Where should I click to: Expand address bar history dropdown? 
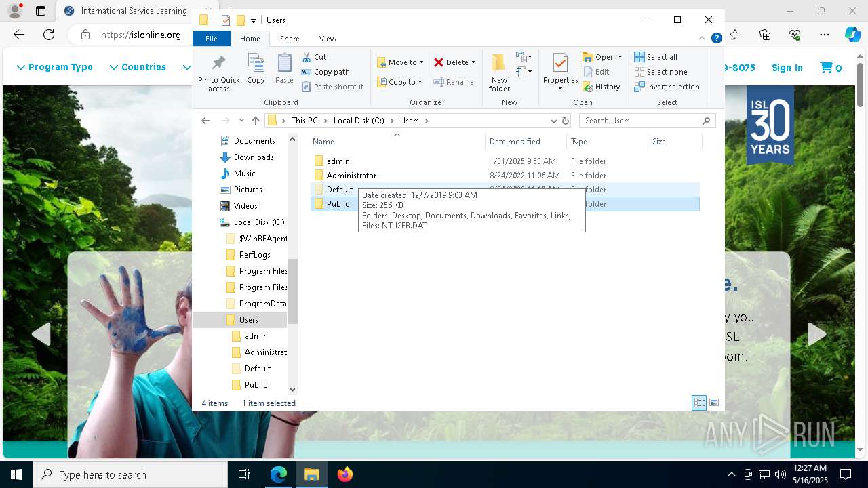(x=553, y=121)
